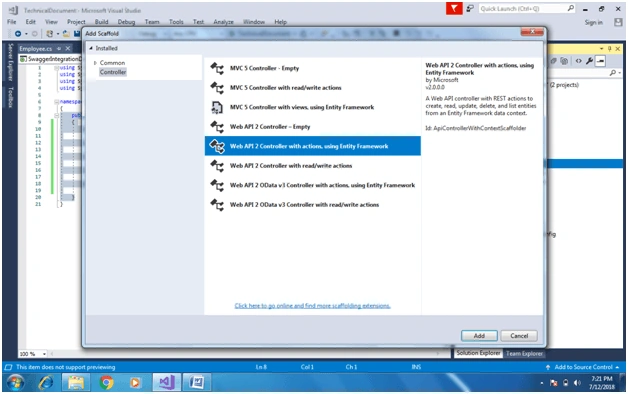The image size is (628, 394).
Task: Click the link to find more scaffolding extensions
Action: pyautogui.click(x=312, y=306)
